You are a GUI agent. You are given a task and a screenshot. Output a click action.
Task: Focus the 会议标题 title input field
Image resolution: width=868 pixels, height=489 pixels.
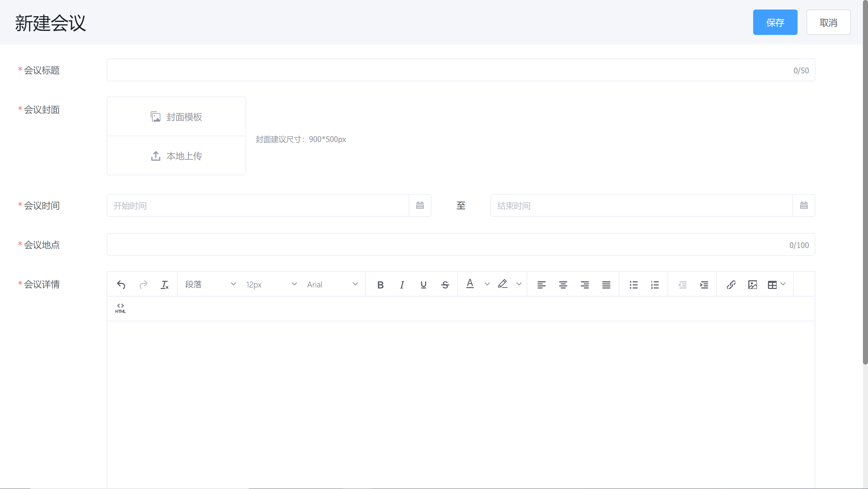461,70
